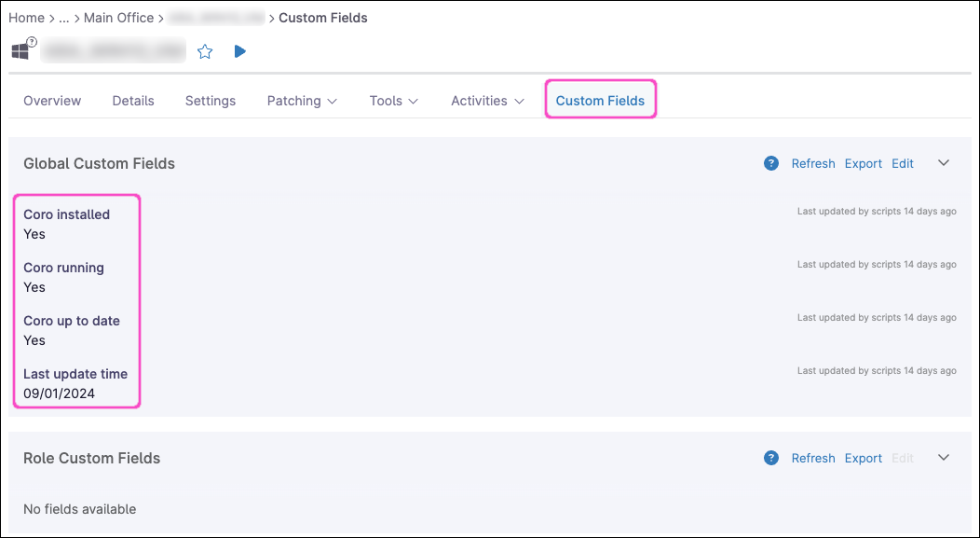Open the Settings tab
Viewport: 980px width, 538px height.
coord(211,101)
